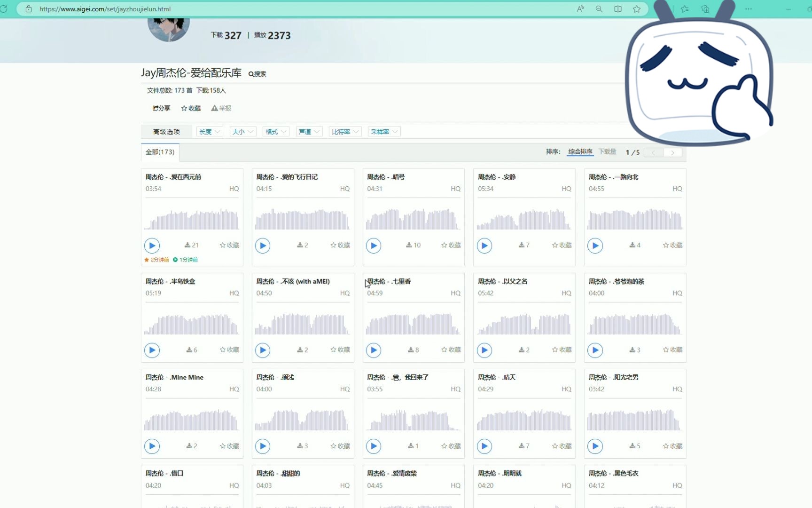
Task: Play the 半岛铁盒 track
Action: pos(152,350)
